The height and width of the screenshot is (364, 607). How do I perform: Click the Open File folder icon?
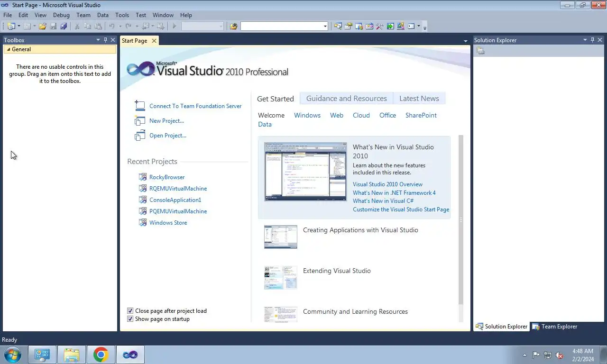(x=43, y=26)
